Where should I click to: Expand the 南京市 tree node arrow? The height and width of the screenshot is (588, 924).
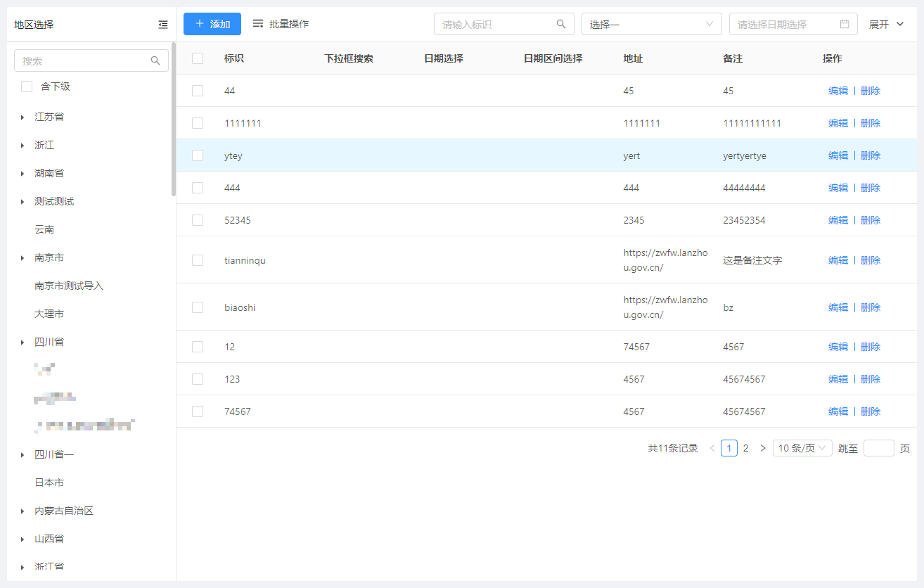click(x=23, y=257)
